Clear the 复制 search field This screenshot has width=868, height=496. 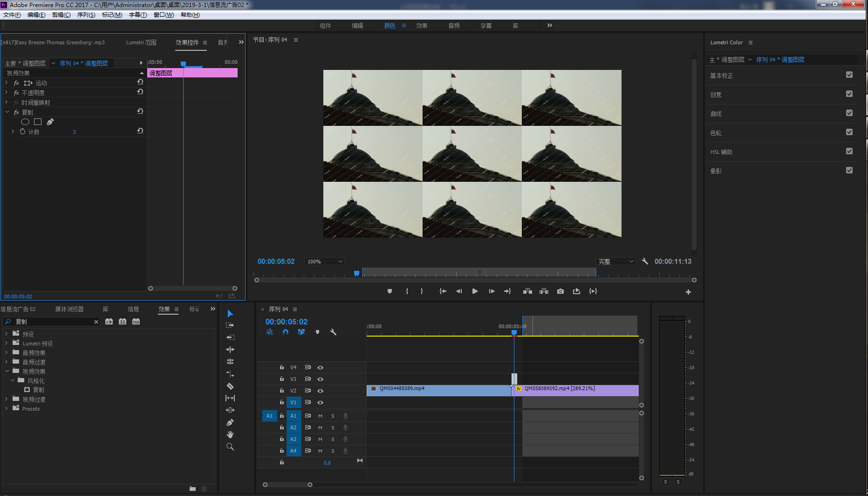click(x=96, y=322)
